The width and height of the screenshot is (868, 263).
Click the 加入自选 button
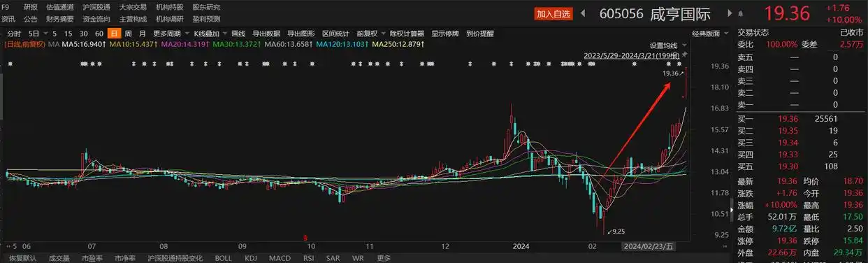click(x=554, y=13)
